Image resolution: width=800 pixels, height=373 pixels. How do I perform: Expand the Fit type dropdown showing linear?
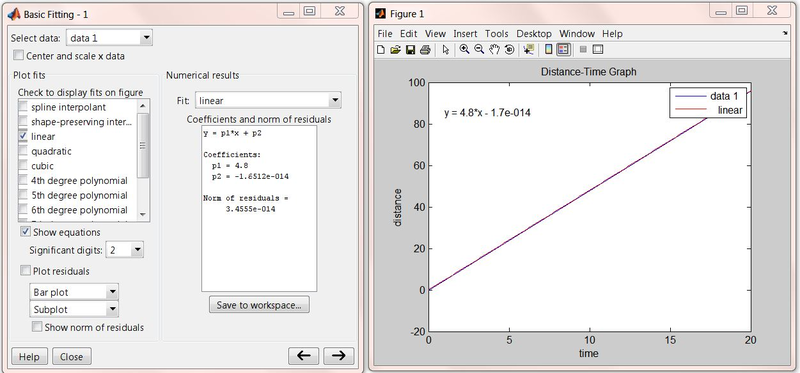tap(268, 101)
